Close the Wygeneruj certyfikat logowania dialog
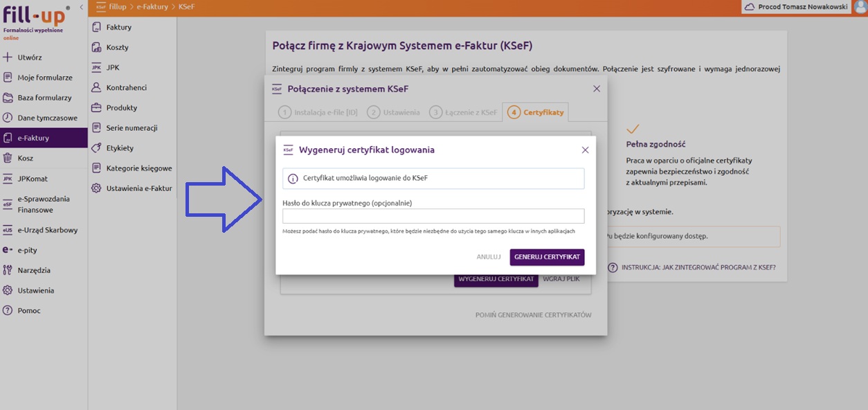The width and height of the screenshot is (868, 410). click(x=585, y=150)
